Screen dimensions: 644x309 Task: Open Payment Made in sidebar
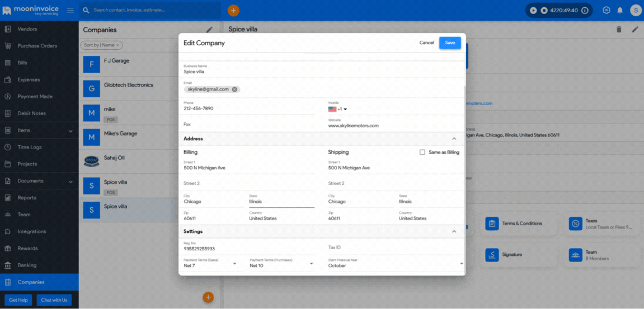pos(39,97)
